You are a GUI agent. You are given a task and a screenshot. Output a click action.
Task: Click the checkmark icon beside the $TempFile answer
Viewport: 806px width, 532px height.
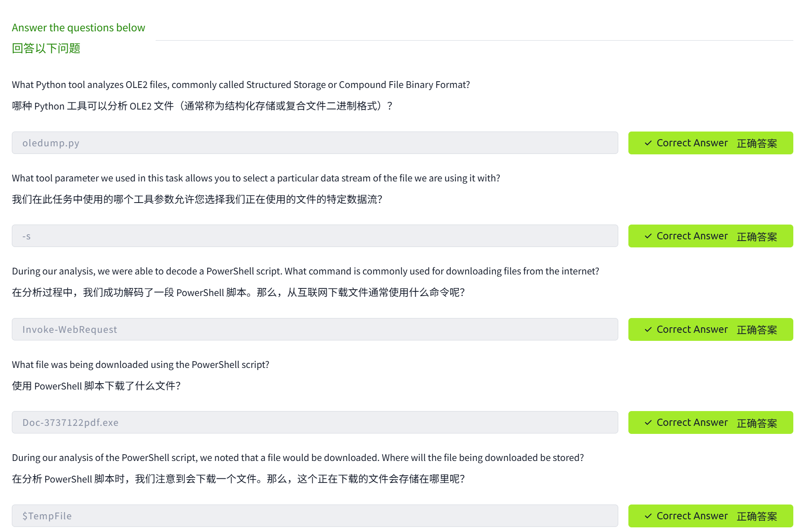(x=648, y=516)
